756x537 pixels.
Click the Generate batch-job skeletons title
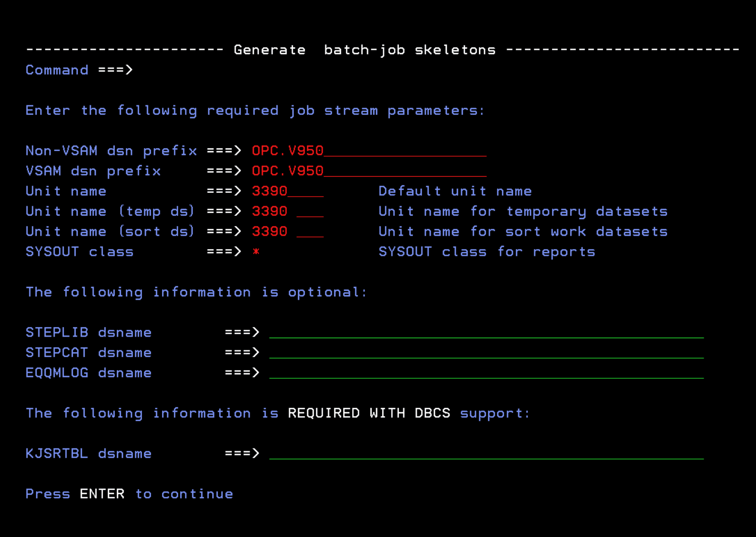(364, 50)
